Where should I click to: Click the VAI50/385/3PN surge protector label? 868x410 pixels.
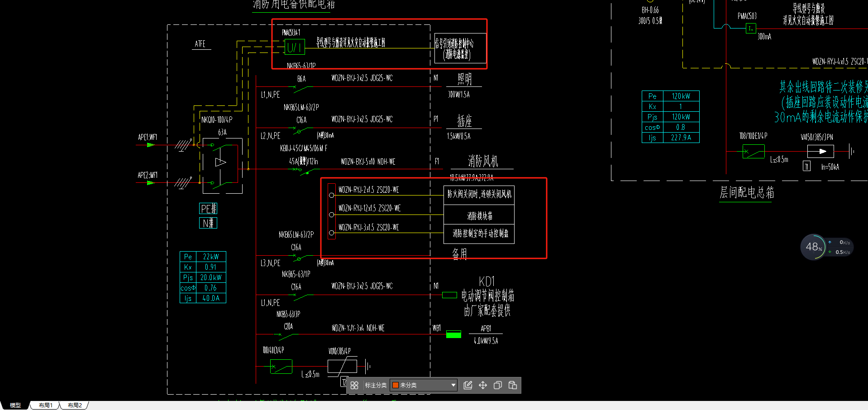tap(817, 137)
